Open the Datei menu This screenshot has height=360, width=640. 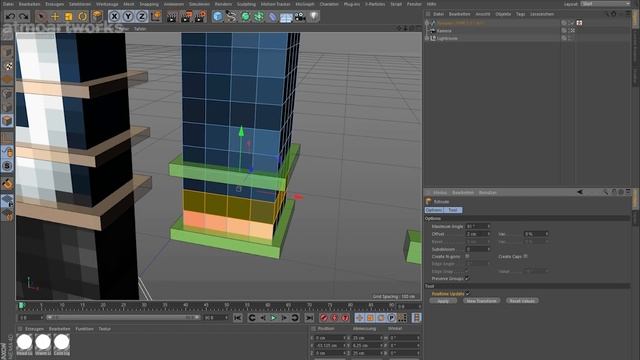click(8, 4)
